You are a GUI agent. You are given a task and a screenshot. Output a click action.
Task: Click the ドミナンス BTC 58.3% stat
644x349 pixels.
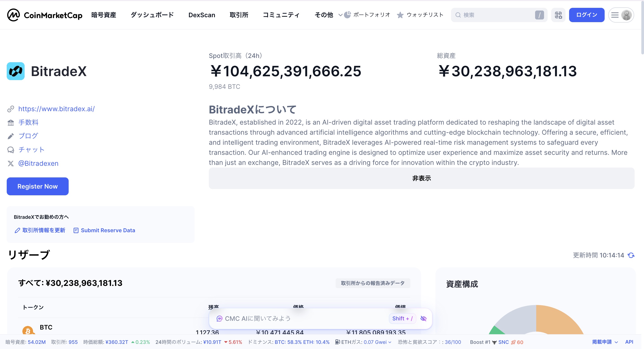288,342
